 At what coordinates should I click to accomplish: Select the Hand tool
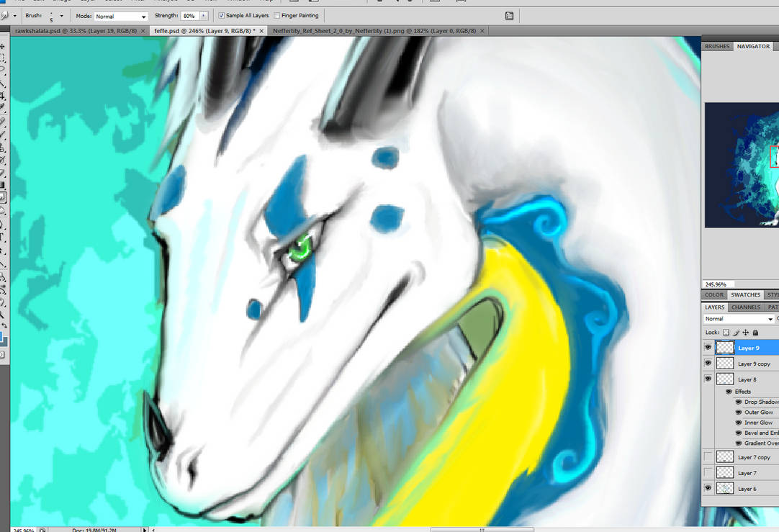2,302
